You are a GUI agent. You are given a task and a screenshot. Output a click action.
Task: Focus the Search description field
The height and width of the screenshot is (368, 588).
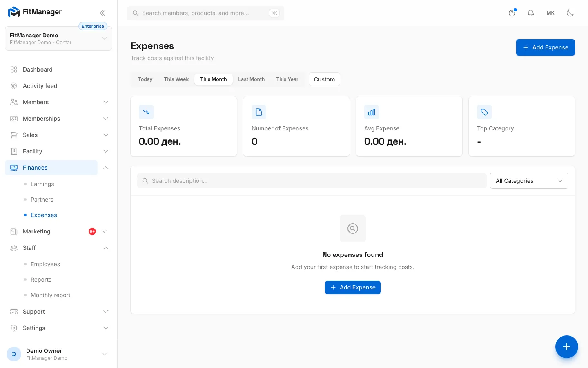tap(312, 181)
